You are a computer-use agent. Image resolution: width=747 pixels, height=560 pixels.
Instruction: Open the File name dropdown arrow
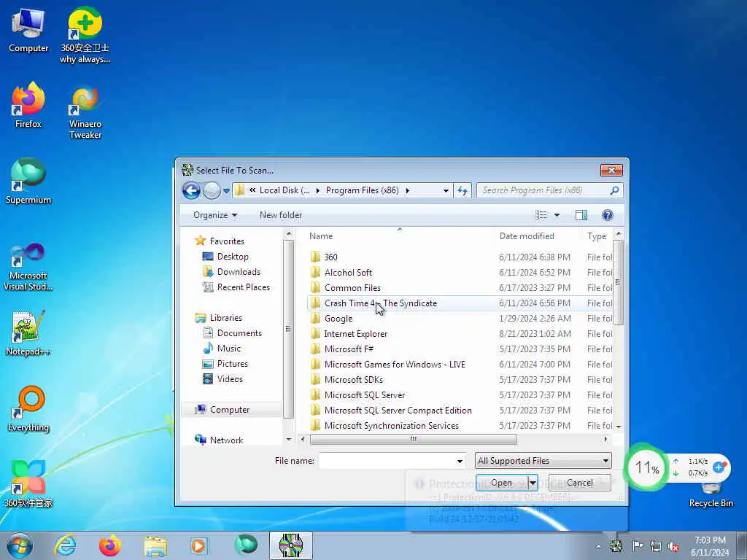click(460, 461)
